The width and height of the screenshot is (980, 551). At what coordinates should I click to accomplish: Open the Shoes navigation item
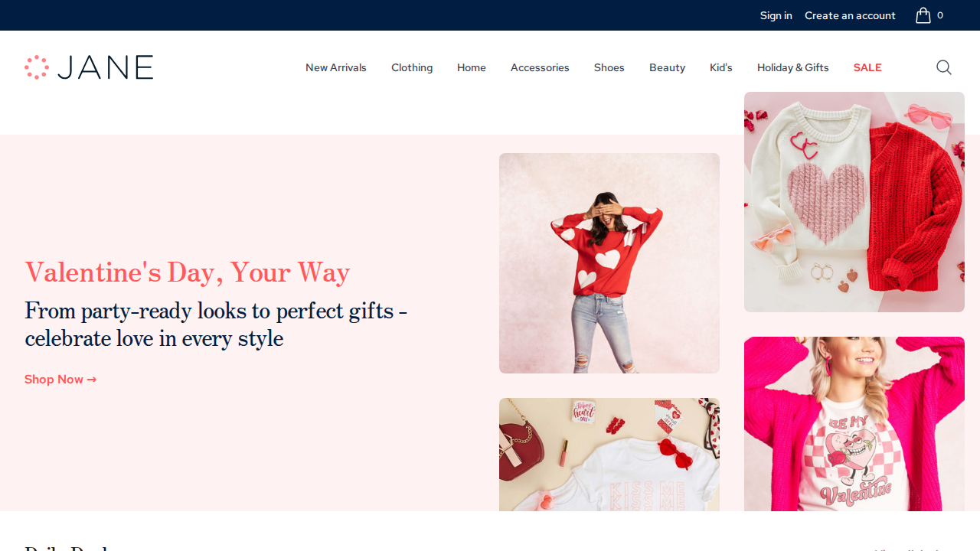pyautogui.click(x=609, y=67)
